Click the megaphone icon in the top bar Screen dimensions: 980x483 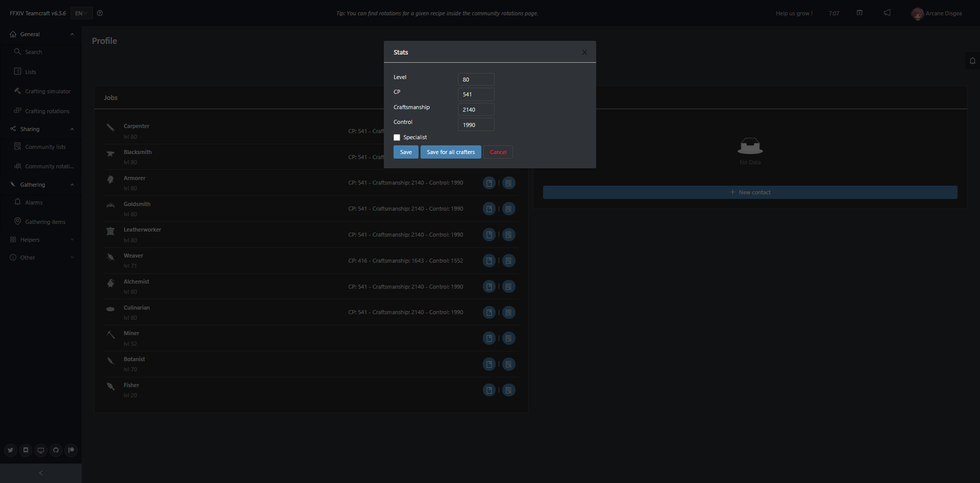click(x=887, y=13)
